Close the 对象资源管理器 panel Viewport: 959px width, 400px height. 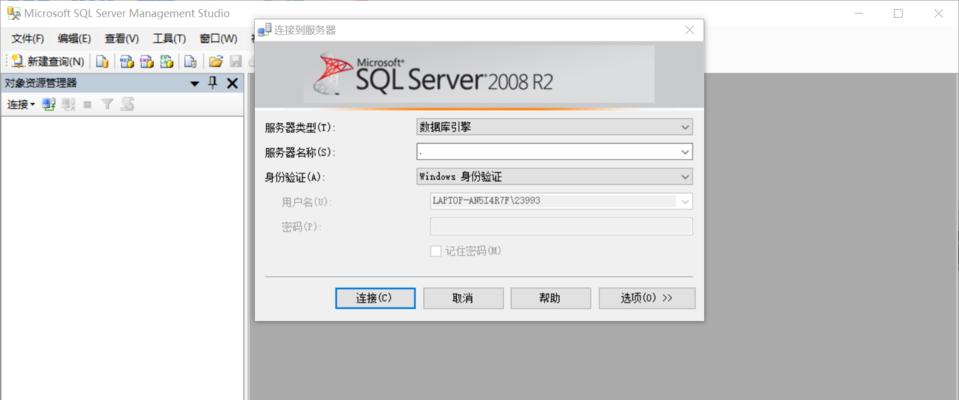point(232,84)
